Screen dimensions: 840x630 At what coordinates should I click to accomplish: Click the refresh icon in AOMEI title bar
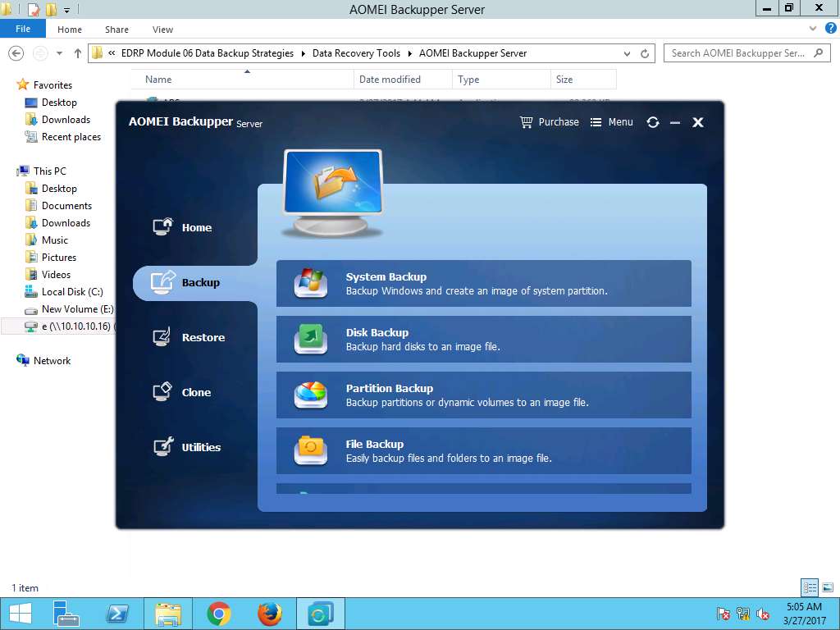(x=652, y=122)
